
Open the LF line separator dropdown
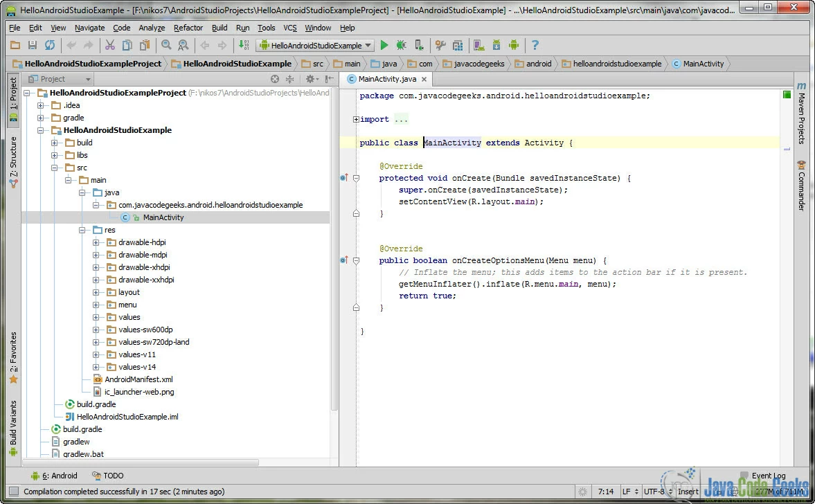[630, 491]
